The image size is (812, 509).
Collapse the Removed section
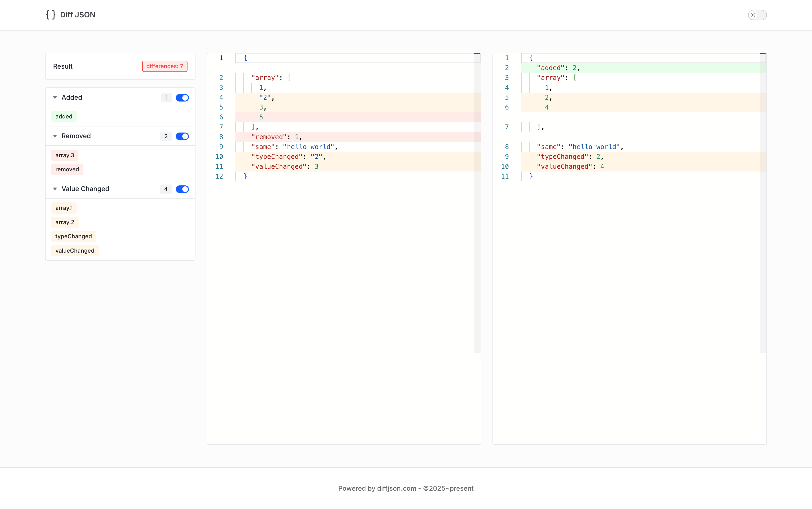55,136
